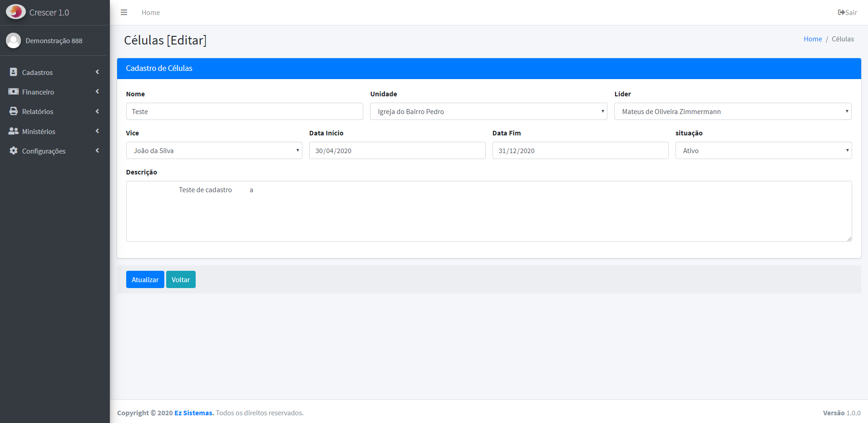
Task: Expand the Financeiro menu chevron
Action: click(97, 92)
